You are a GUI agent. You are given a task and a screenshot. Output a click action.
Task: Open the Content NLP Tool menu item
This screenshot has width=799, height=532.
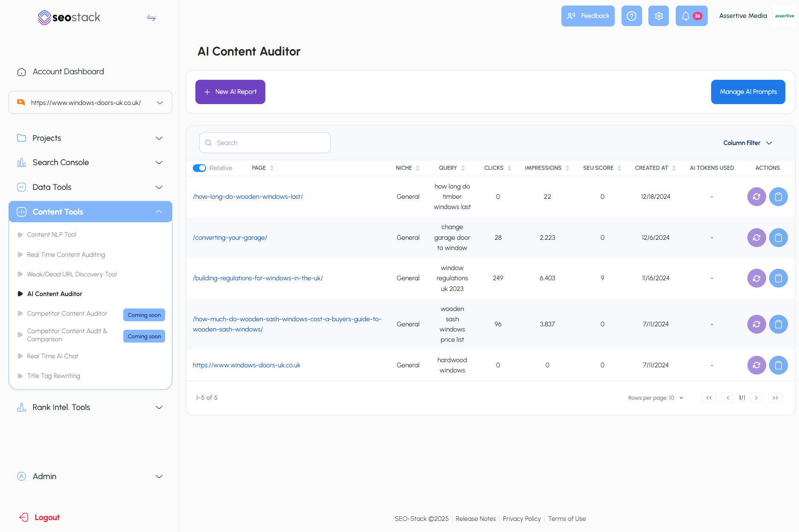point(51,234)
